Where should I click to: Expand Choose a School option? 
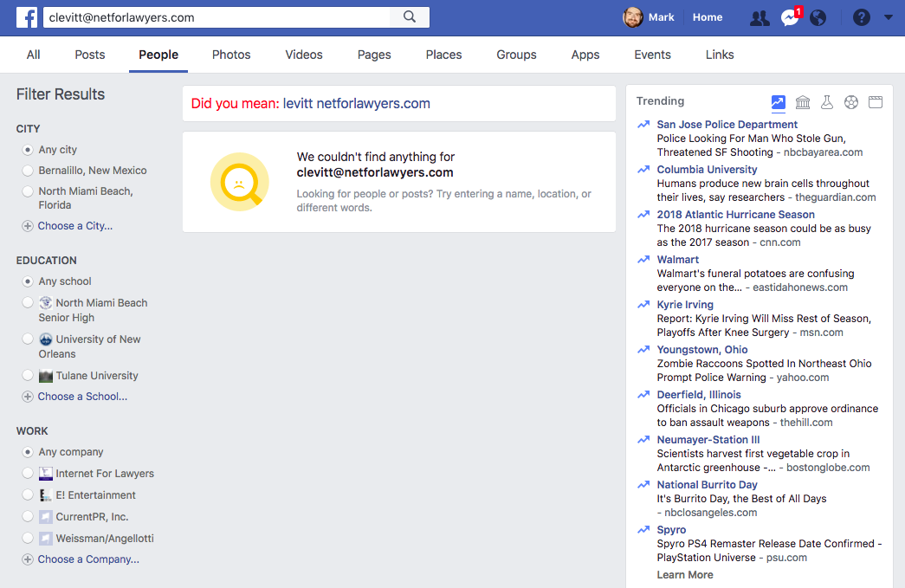coord(74,397)
